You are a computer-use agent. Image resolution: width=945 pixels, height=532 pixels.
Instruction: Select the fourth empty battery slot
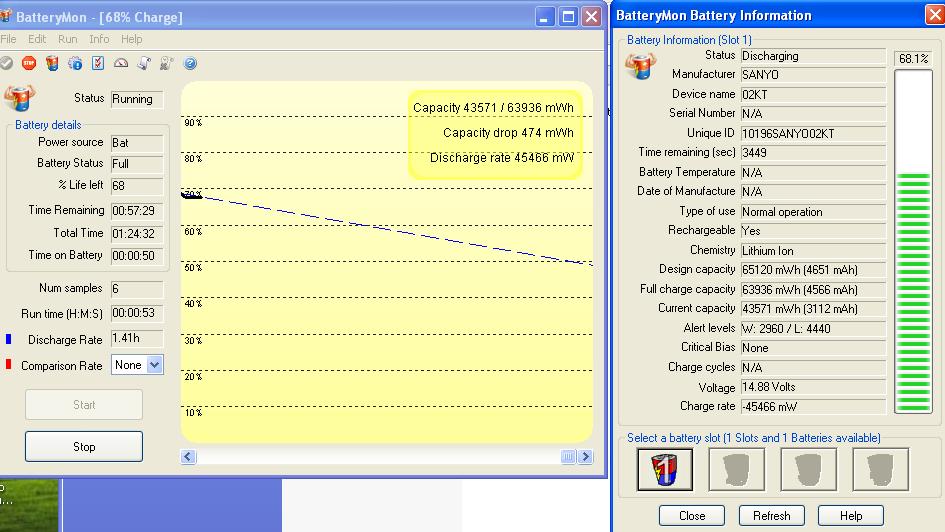click(881, 469)
